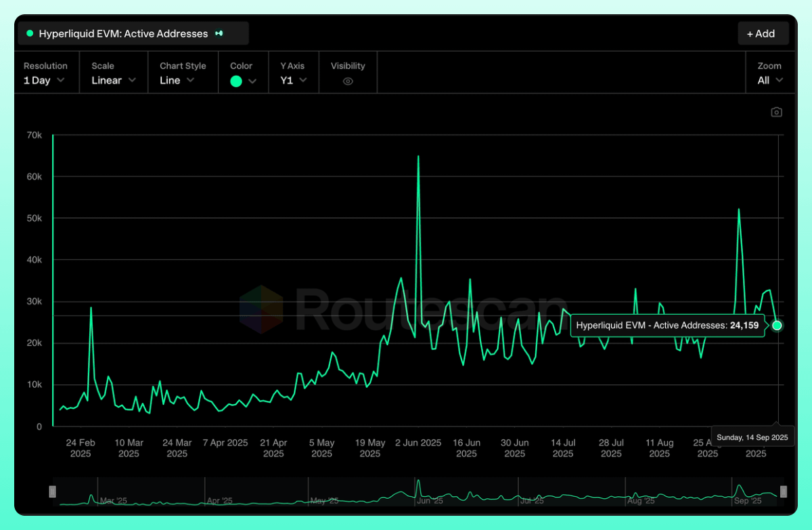Click the 70k y-axis label
Screen dimensions: 812x530
click(x=34, y=135)
